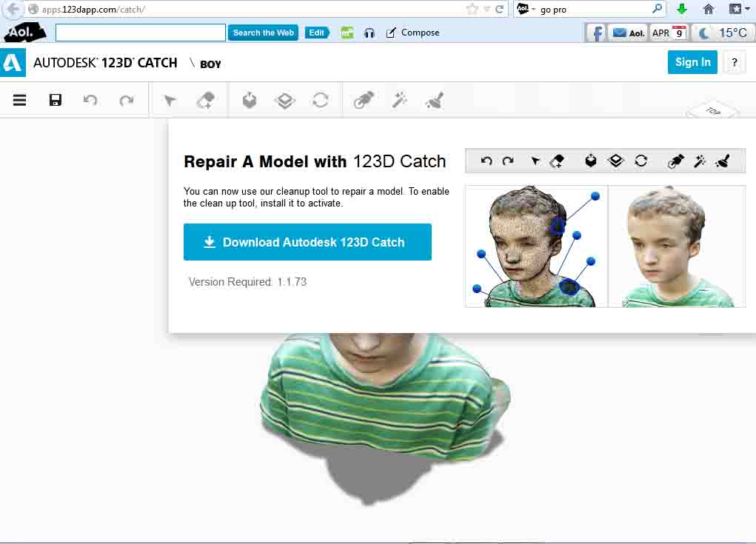The width and height of the screenshot is (756, 544).
Task: Click the Sign In button
Action: [692, 62]
